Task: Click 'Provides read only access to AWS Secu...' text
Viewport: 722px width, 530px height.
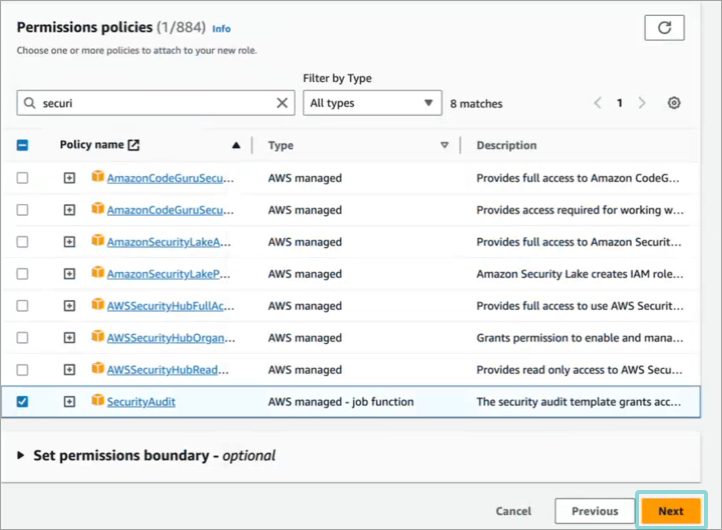Action: click(579, 370)
